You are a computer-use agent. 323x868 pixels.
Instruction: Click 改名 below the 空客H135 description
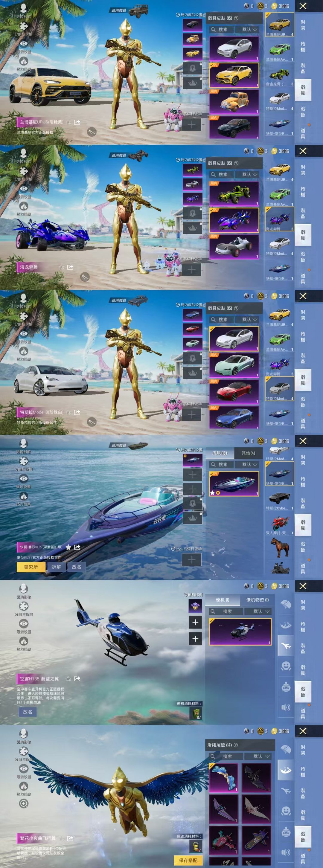pyautogui.click(x=28, y=712)
